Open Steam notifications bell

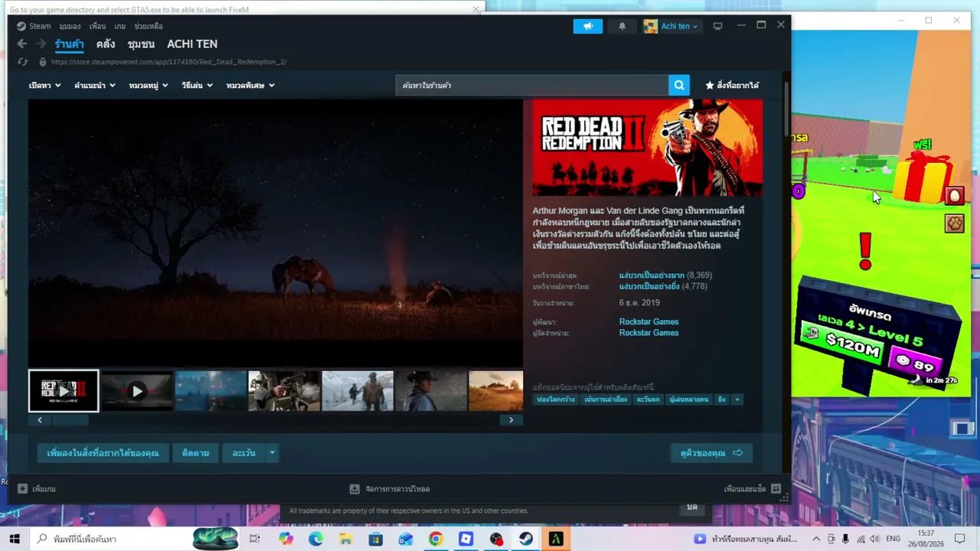(622, 26)
